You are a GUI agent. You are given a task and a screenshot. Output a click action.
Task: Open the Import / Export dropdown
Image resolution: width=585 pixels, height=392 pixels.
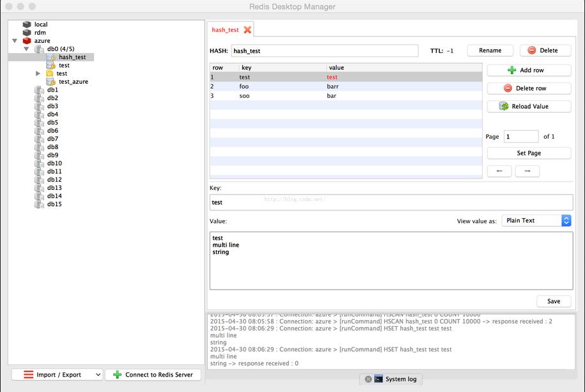point(57,375)
